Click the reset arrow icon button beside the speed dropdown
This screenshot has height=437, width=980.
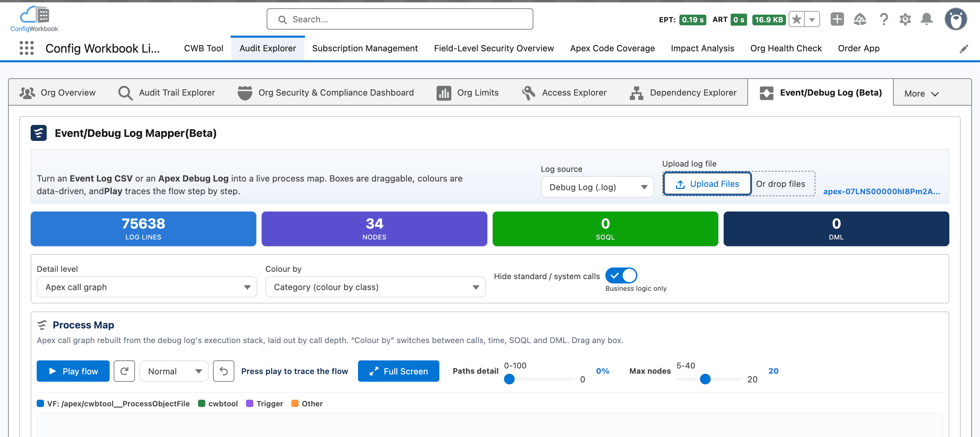(224, 371)
